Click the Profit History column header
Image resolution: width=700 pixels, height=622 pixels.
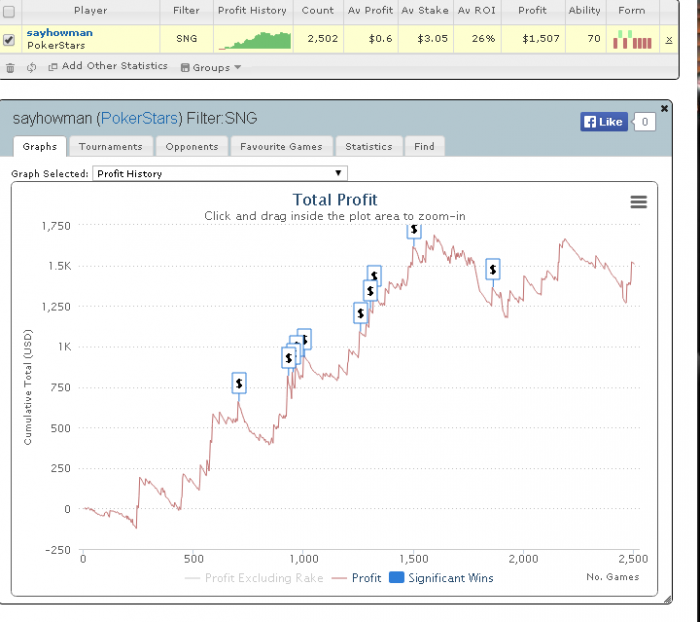click(x=252, y=11)
